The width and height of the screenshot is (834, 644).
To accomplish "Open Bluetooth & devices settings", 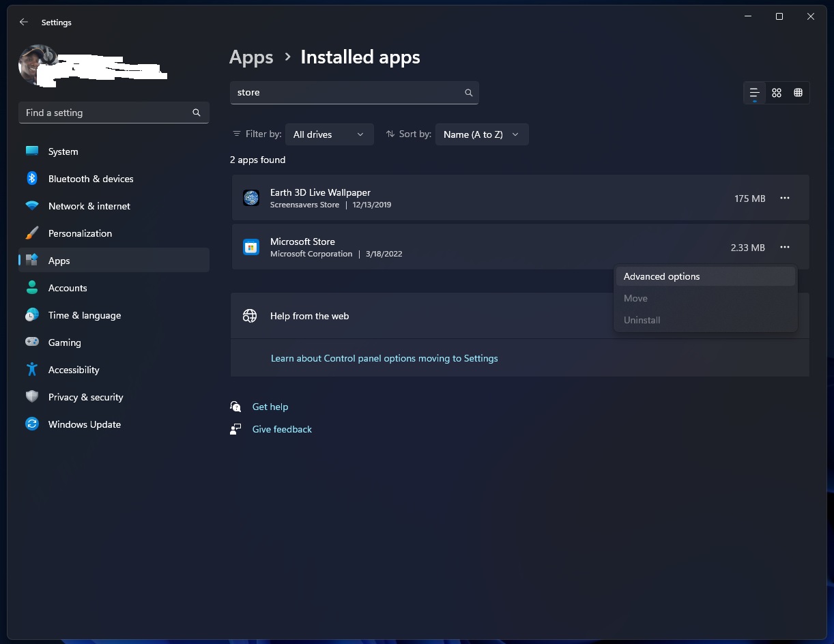I will 114,179.
